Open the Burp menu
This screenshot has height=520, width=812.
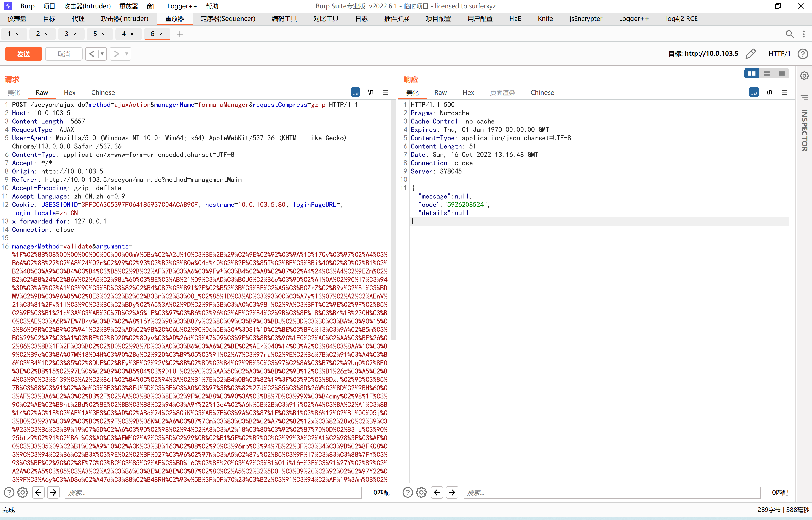click(x=27, y=6)
